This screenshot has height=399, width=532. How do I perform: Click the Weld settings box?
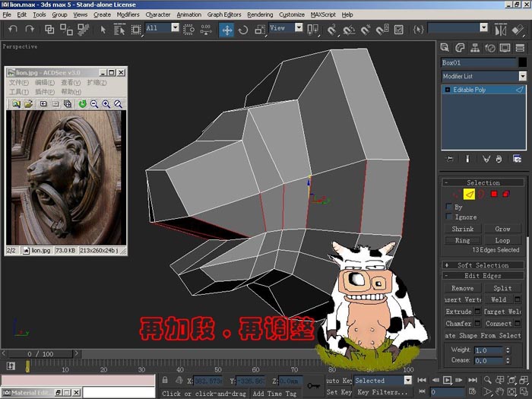518,299
